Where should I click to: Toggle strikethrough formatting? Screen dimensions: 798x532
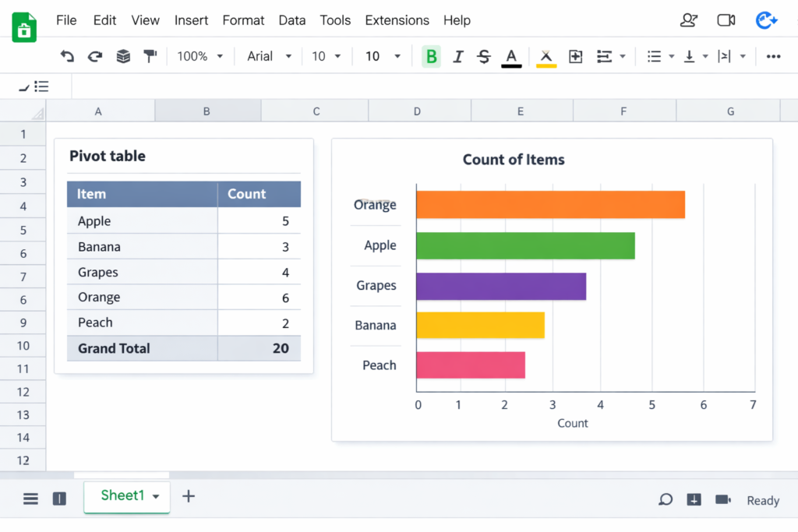484,56
